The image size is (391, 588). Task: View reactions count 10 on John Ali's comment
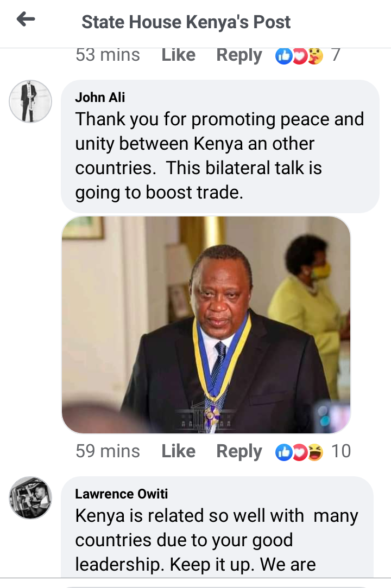[x=341, y=451]
